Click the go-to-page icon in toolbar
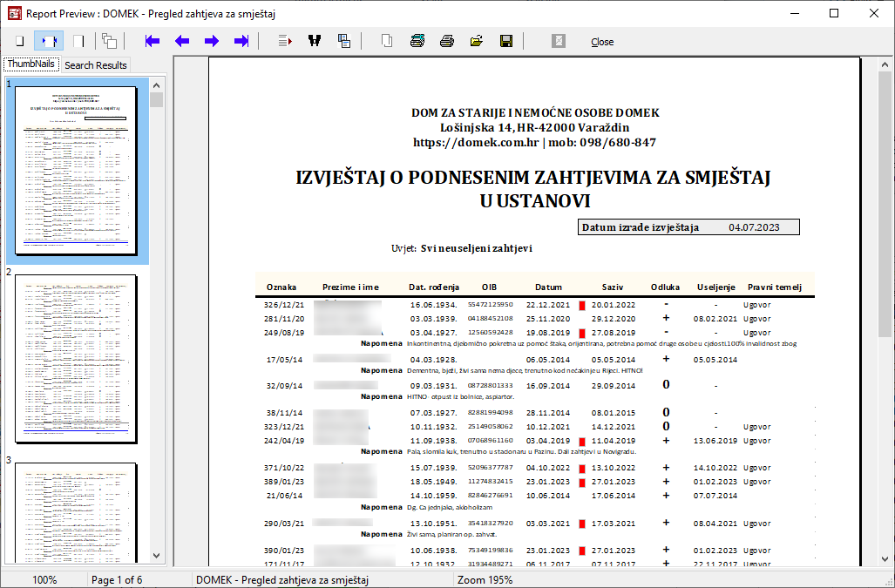The height and width of the screenshot is (588, 895). 285,41
